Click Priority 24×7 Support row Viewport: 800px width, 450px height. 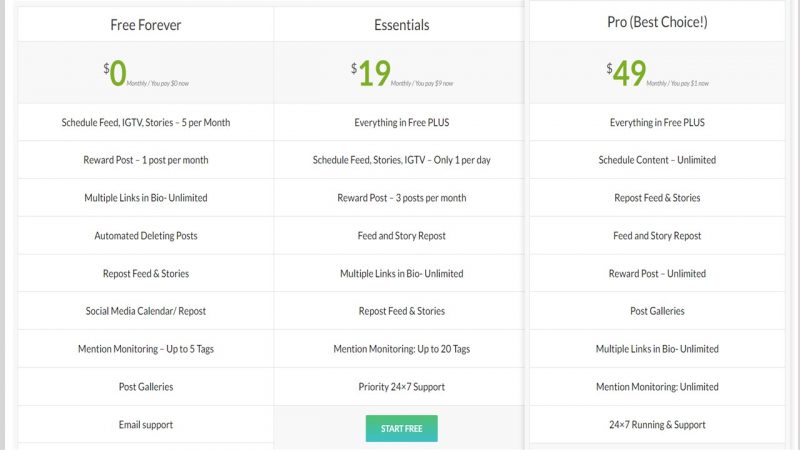click(402, 387)
